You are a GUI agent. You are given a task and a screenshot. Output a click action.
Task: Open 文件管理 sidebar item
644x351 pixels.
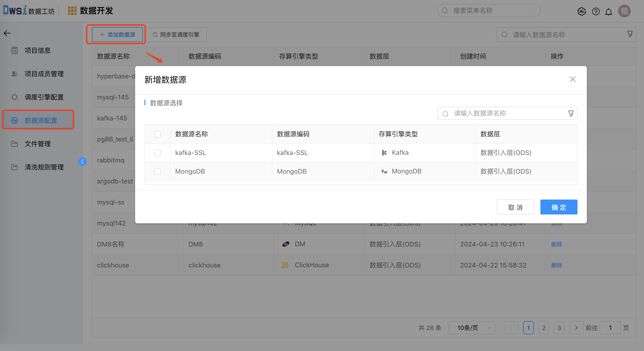38,144
